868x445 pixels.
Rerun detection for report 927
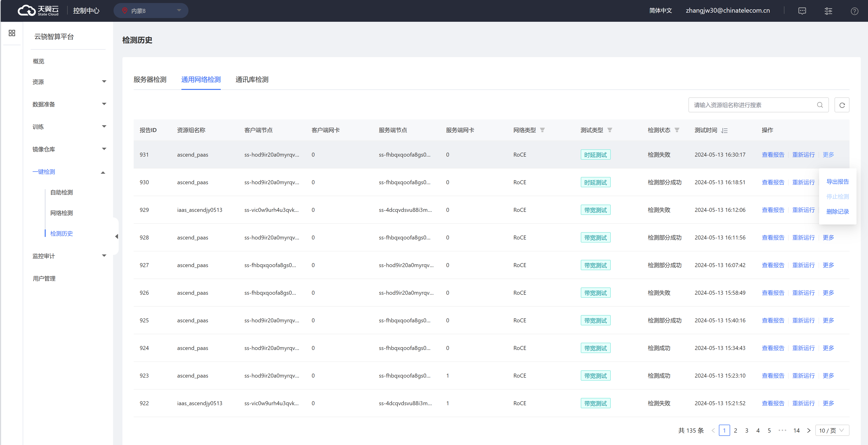[803, 265]
